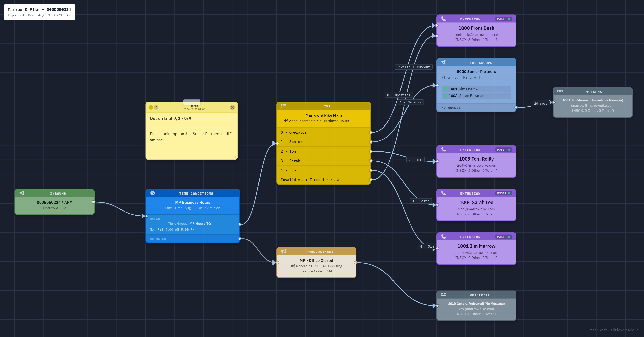
Task: Click the 1002 Susan Bowman member row
Action: click(476, 96)
